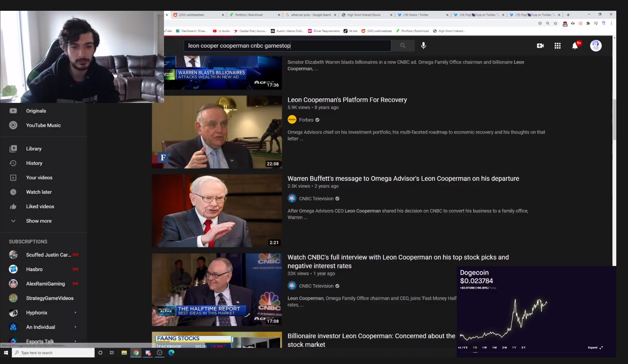Click inside the YouTube search box
628x364 pixels.
point(288,46)
